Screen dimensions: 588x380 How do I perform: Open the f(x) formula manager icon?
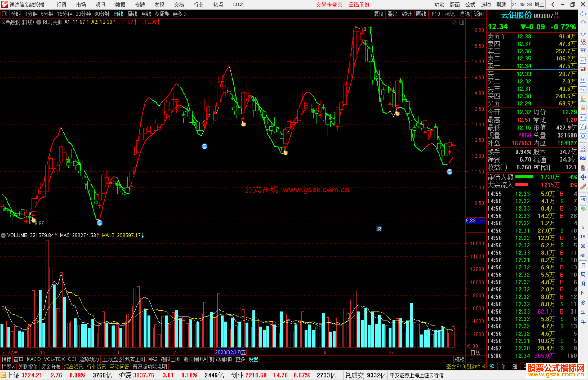583,127
